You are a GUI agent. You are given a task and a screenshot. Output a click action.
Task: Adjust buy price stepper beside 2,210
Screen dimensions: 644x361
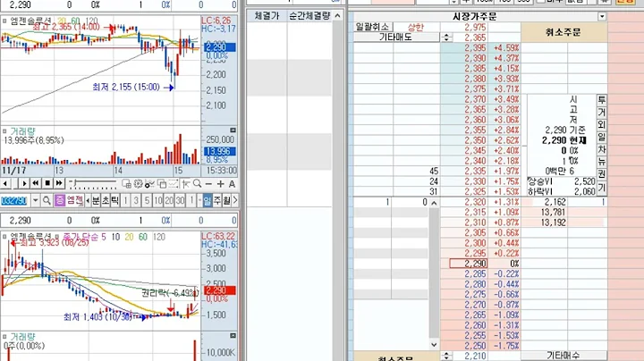pyautogui.click(x=446, y=356)
